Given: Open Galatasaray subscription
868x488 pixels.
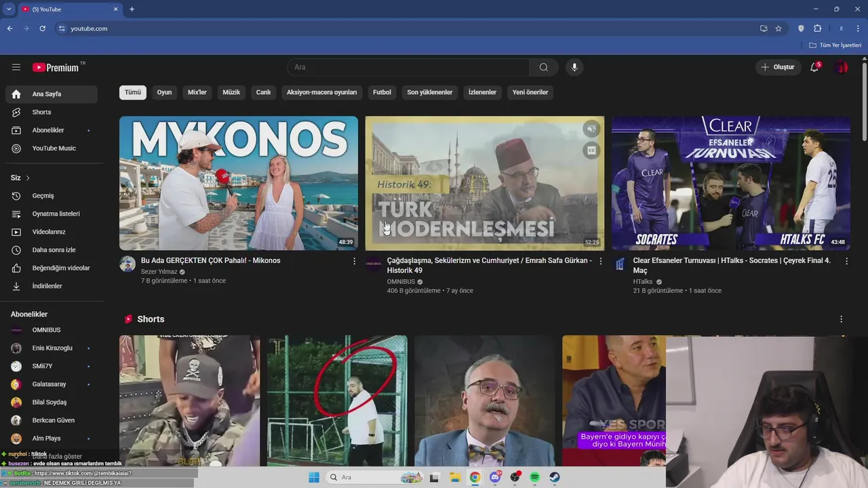Looking at the screenshot, I should coord(52,384).
